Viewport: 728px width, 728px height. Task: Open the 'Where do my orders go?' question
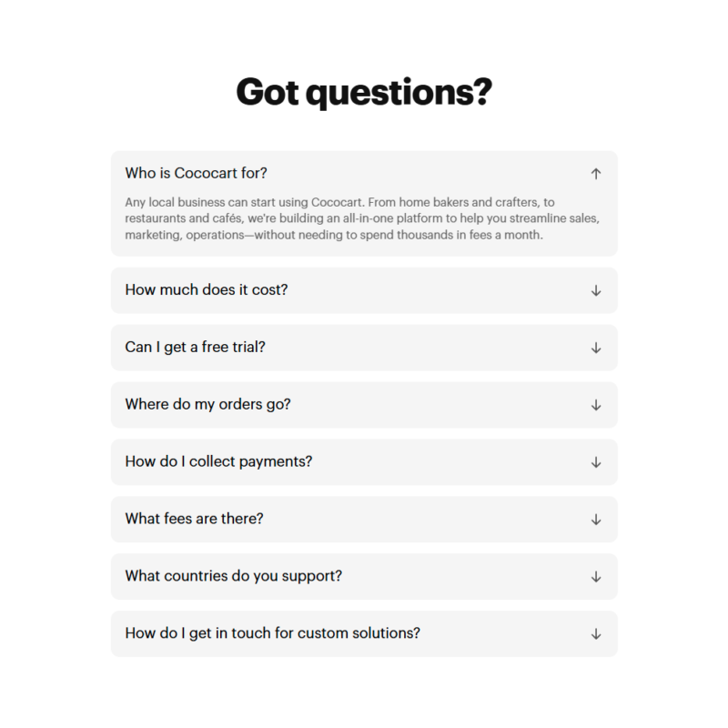207,405
